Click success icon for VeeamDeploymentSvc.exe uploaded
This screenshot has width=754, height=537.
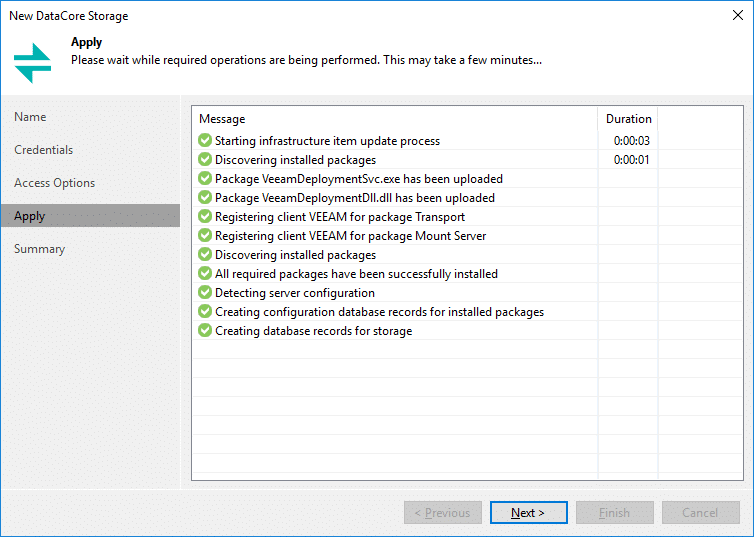[205, 178]
